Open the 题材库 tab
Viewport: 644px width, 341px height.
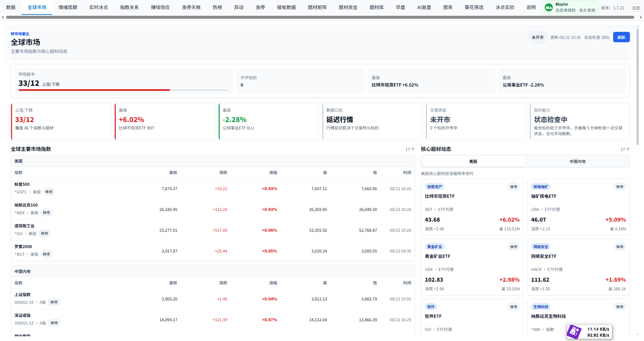[377, 7]
